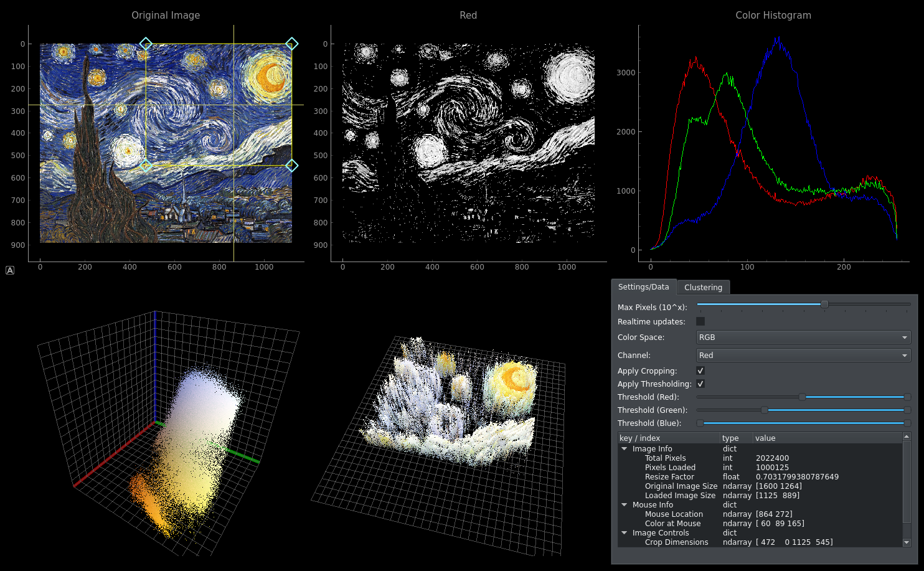Click the crescent moon in the Original Image
This screenshot has height=571, width=924.
tap(272, 77)
